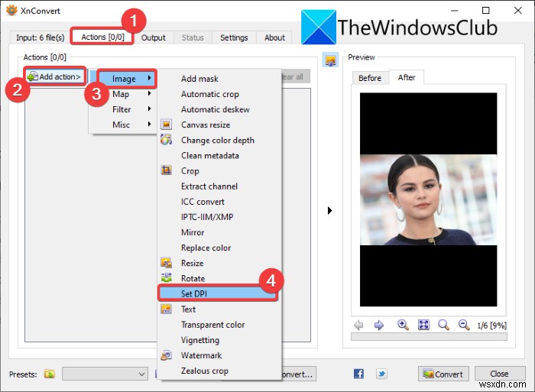This screenshot has height=392, width=535.
Task: Zoom out of the preview image
Action: (464, 325)
